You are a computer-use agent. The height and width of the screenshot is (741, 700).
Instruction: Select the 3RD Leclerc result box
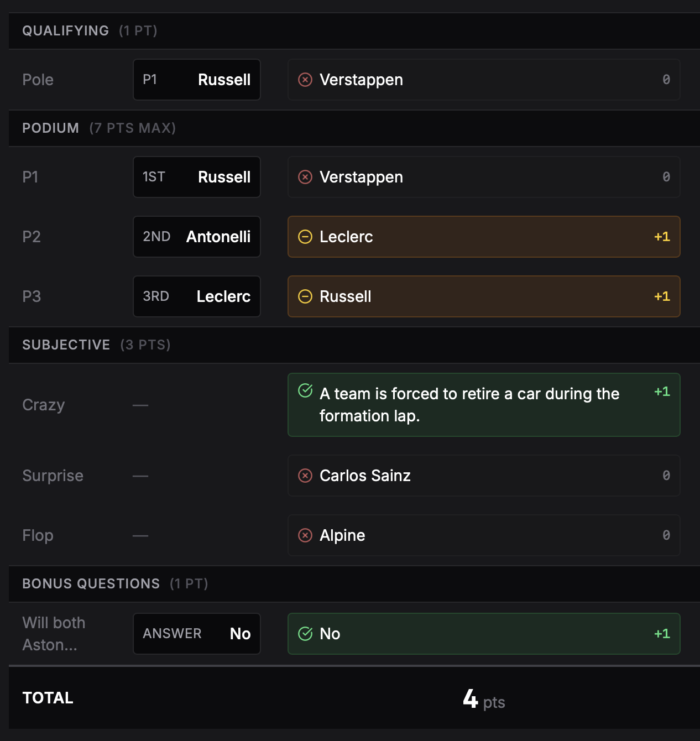click(x=197, y=296)
